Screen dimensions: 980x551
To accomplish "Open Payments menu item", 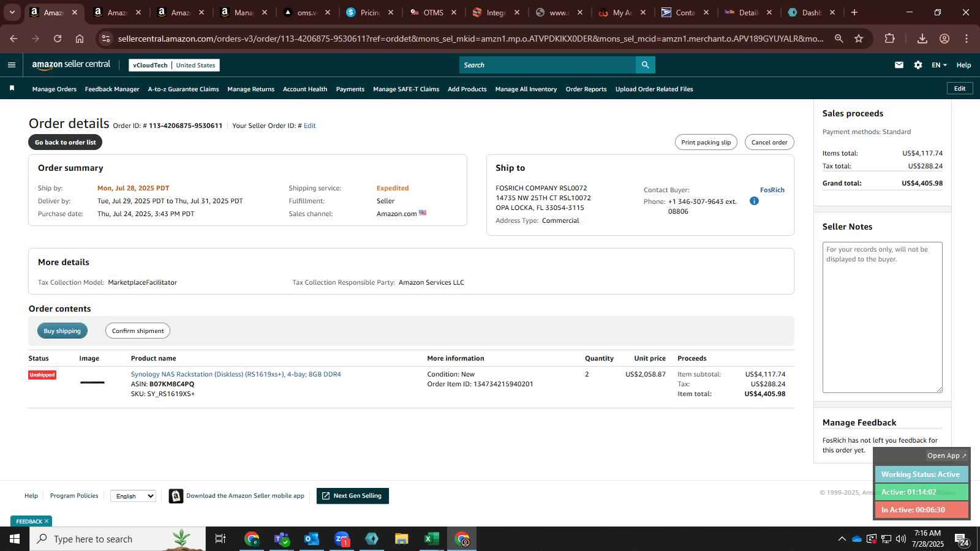I will 350,89.
